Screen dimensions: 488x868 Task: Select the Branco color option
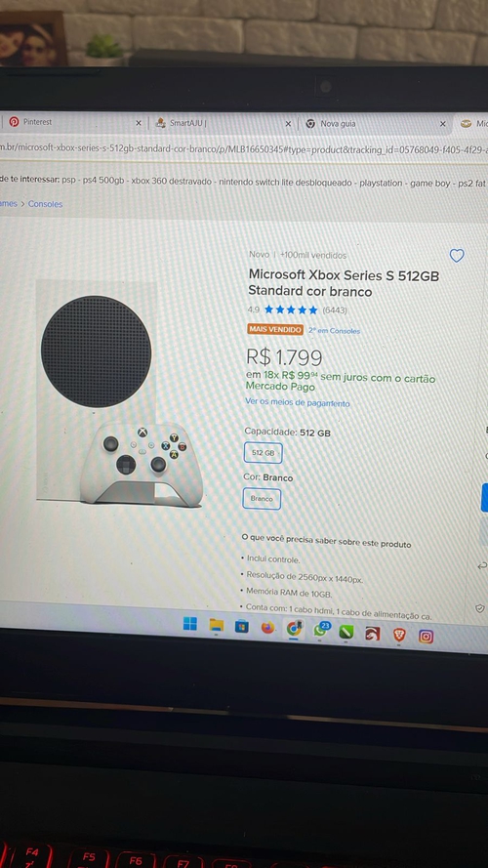(x=262, y=499)
